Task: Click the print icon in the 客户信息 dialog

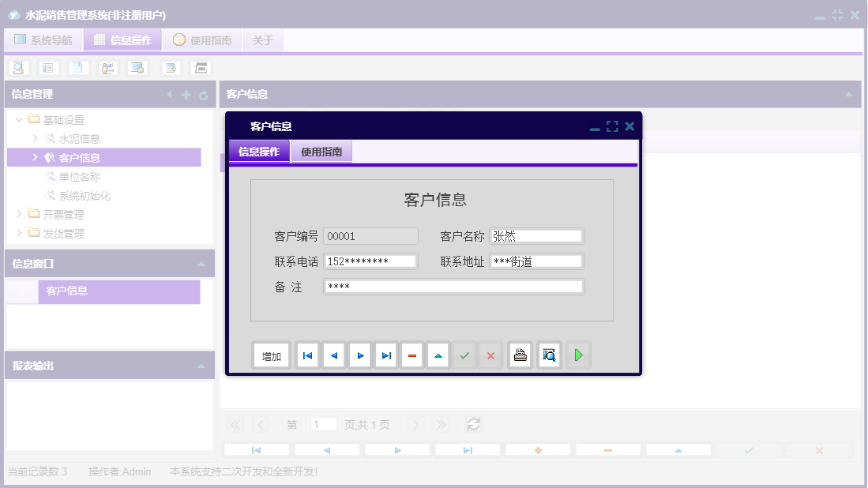Action: pos(520,355)
